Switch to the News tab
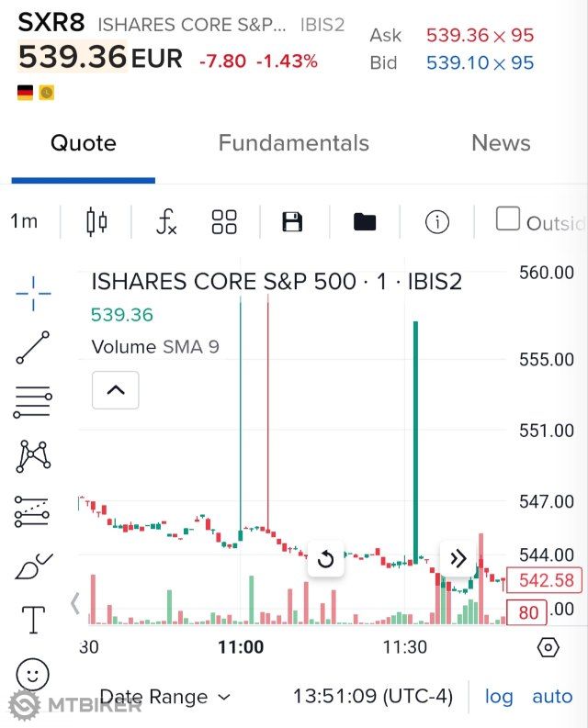 (x=501, y=143)
